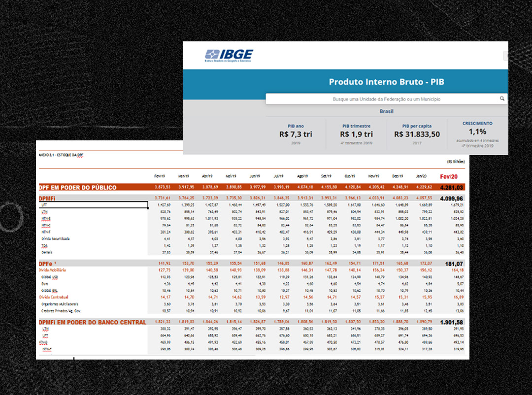Click the 'Demais' row label
The image size is (532, 395).
[x=47, y=253]
